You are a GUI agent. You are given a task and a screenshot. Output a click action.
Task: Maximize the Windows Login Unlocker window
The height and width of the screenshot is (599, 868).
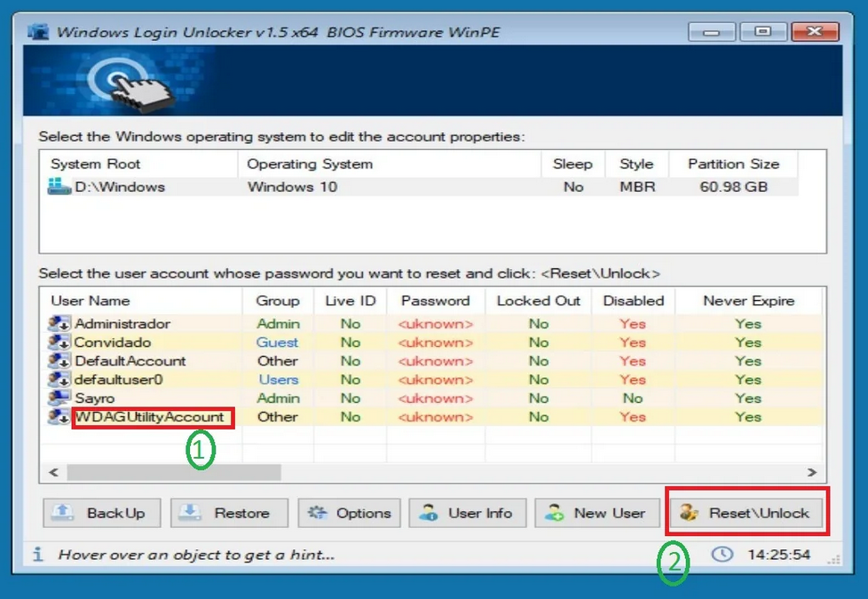click(x=762, y=32)
